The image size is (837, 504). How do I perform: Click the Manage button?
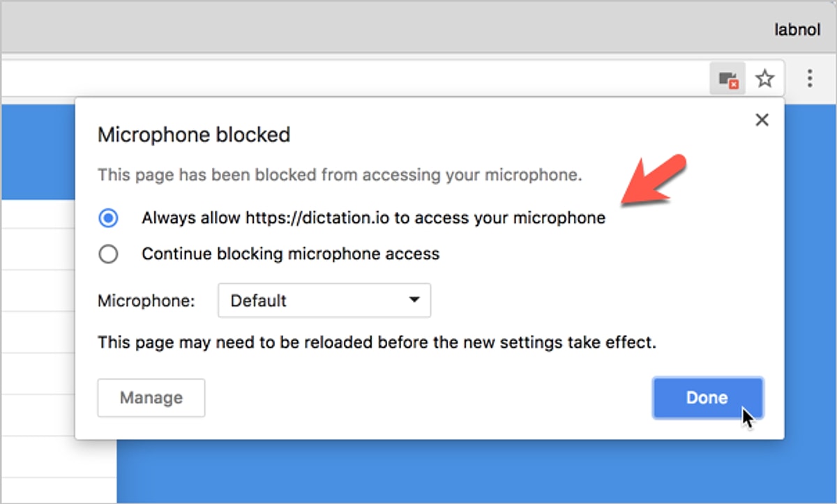click(x=151, y=398)
